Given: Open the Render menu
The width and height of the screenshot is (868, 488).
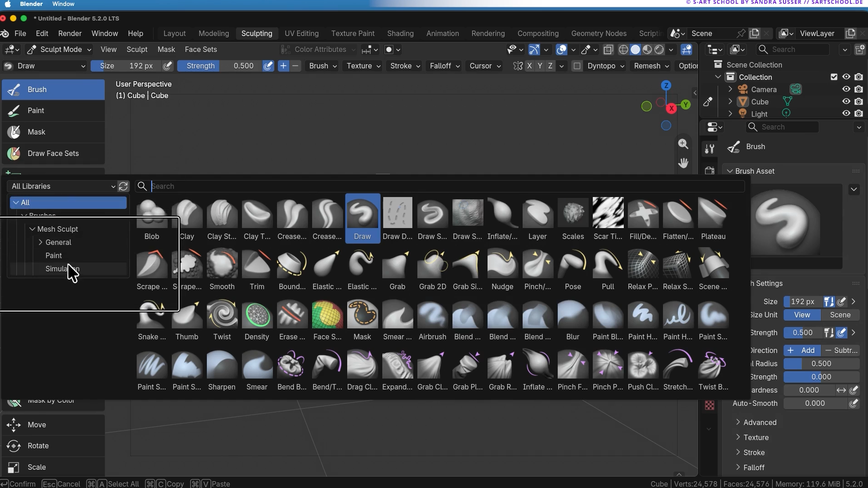Looking at the screenshot, I should coord(70,33).
